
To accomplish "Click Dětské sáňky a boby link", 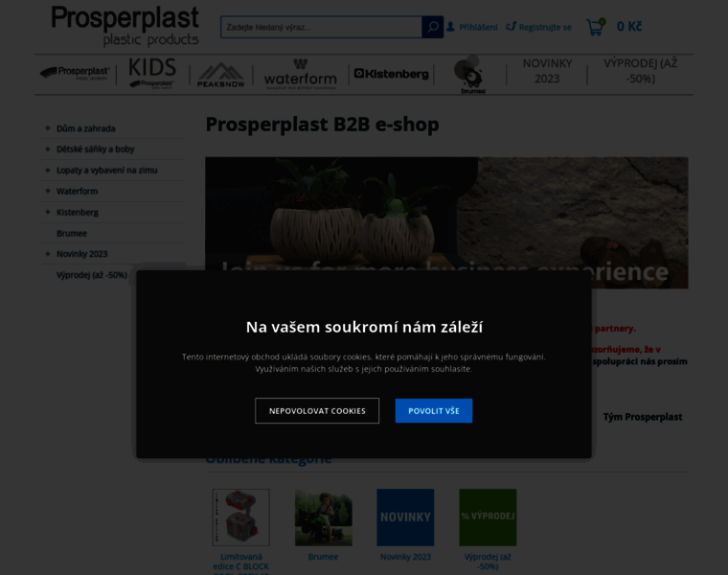I will (95, 149).
